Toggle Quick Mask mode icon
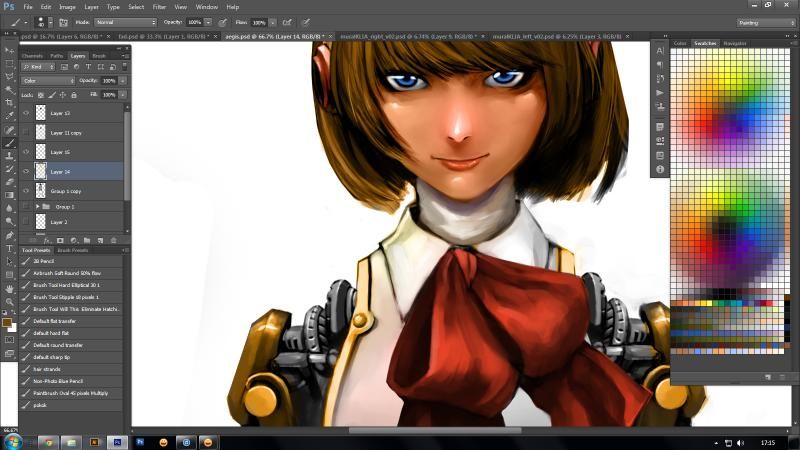Viewport: 800px width, 450px height. point(9,340)
